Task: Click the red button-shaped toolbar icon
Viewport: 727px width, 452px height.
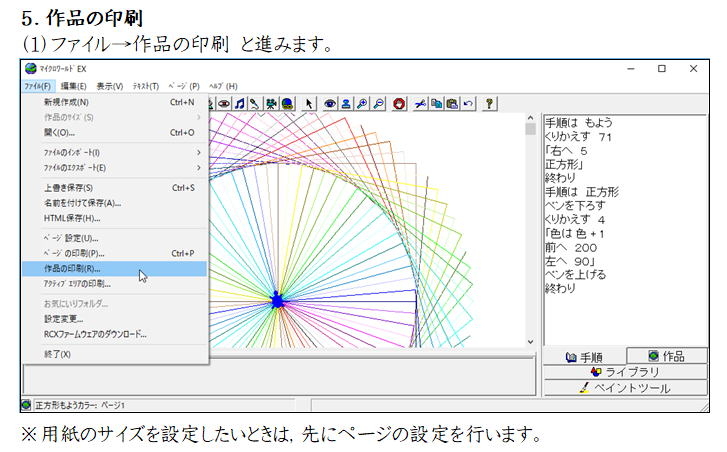Action: pos(224,104)
